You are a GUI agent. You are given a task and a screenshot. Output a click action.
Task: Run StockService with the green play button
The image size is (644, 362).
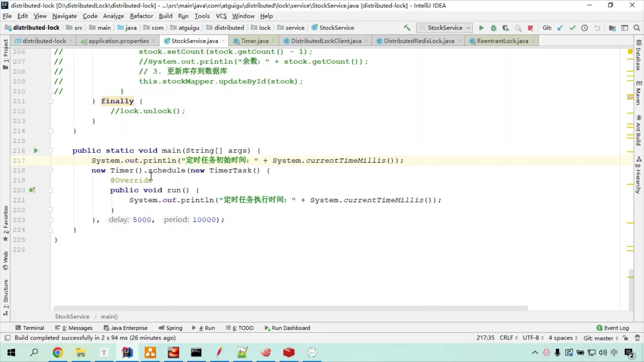pyautogui.click(x=481, y=28)
